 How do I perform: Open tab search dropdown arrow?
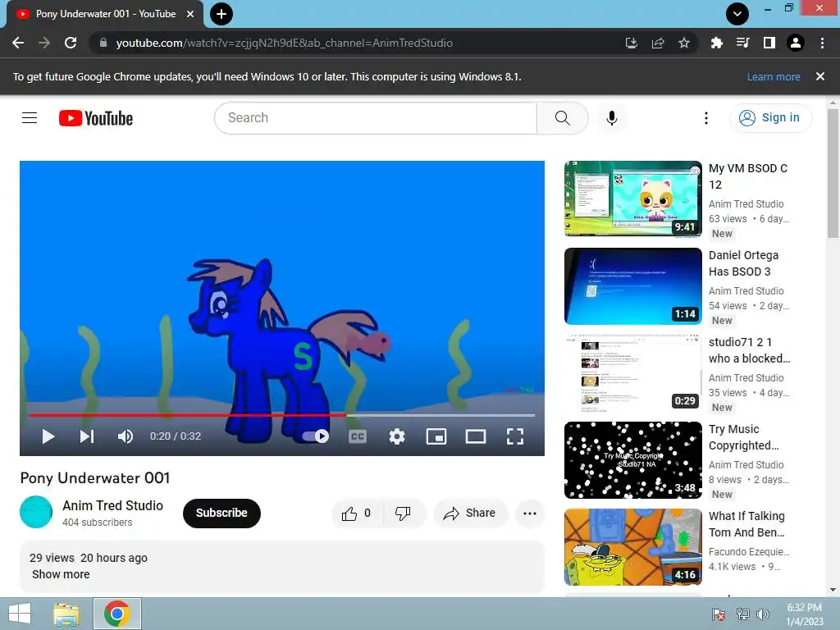(x=737, y=14)
